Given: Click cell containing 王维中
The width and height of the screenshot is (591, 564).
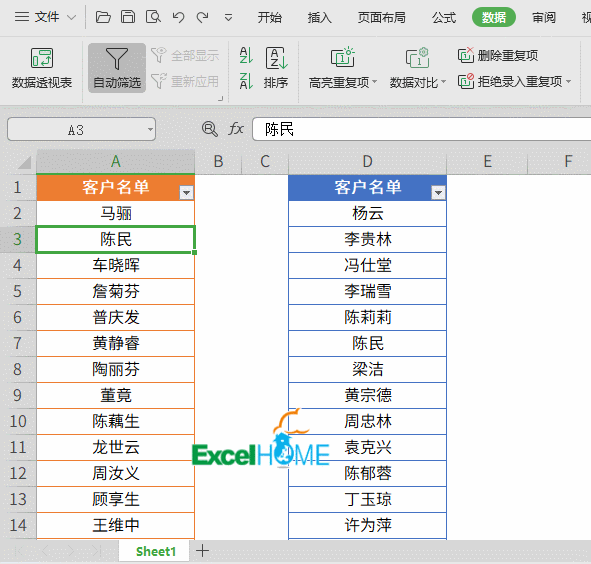Looking at the screenshot, I should click(x=116, y=526).
